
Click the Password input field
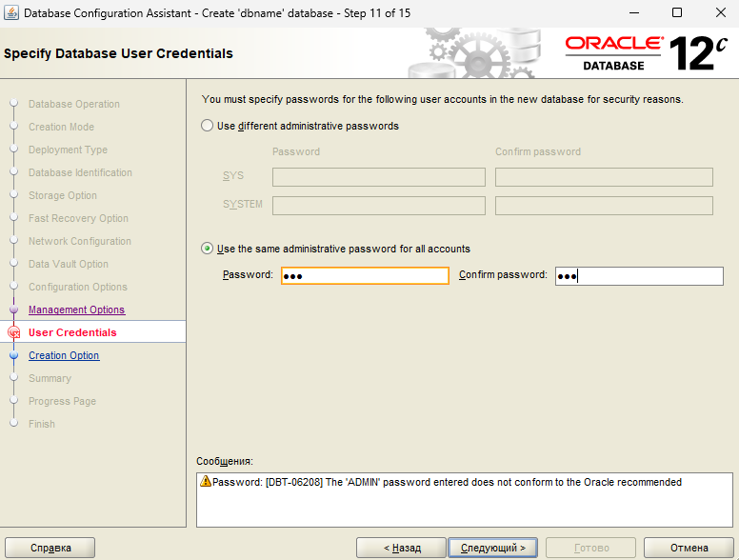tap(365, 276)
